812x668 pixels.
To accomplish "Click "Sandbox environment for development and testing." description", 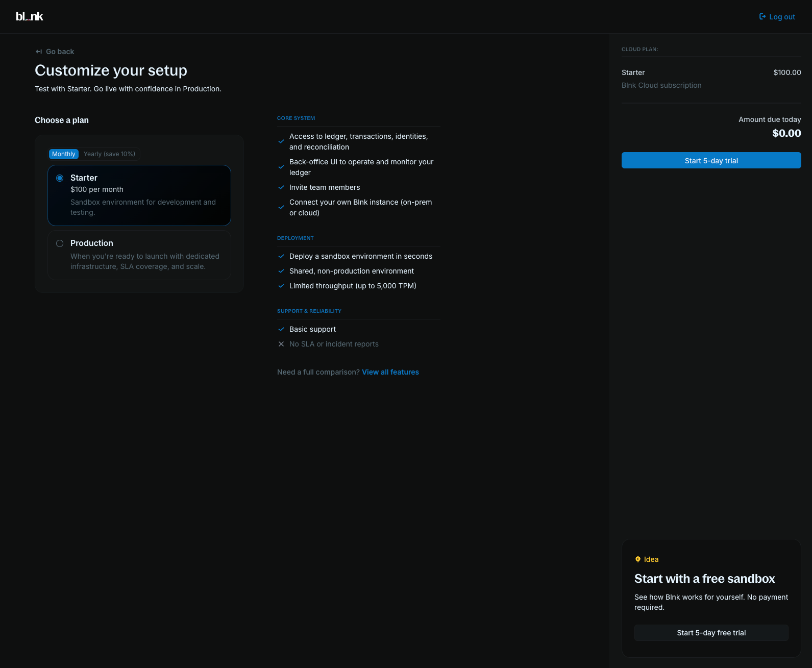I will tap(143, 207).
